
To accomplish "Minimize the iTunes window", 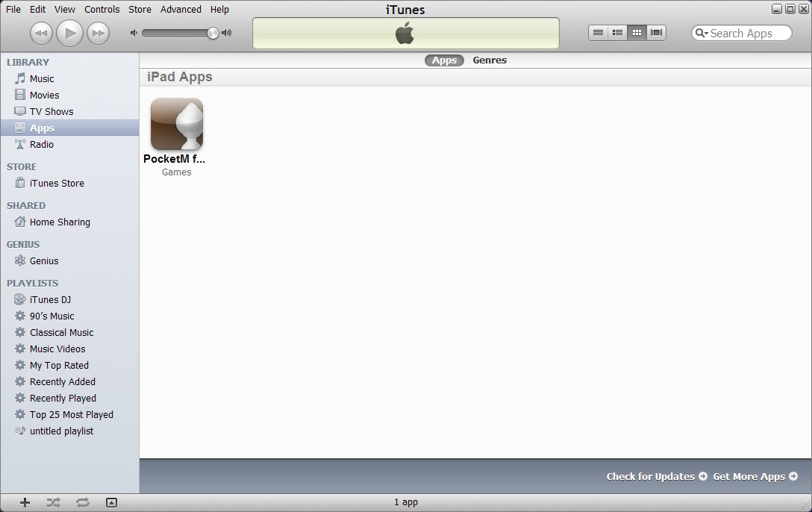I will (777, 9).
